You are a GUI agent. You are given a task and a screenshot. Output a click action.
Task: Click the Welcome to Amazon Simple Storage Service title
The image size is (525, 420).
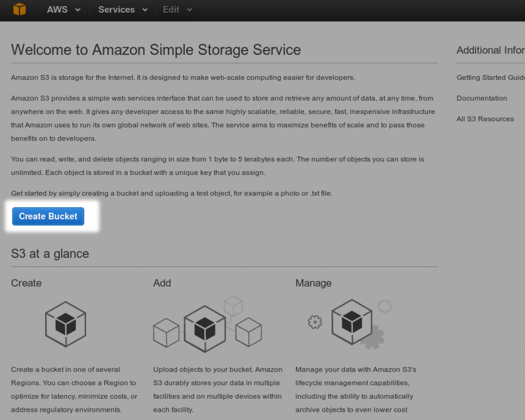156,50
